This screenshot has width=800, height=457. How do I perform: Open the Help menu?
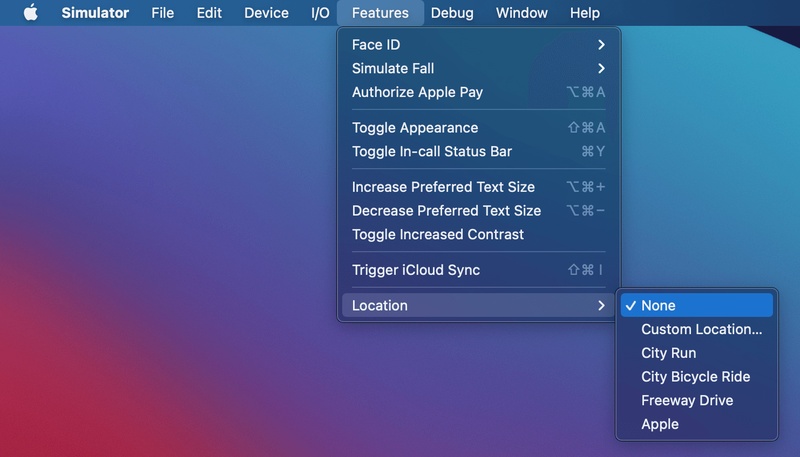click(x=585, y=13)
